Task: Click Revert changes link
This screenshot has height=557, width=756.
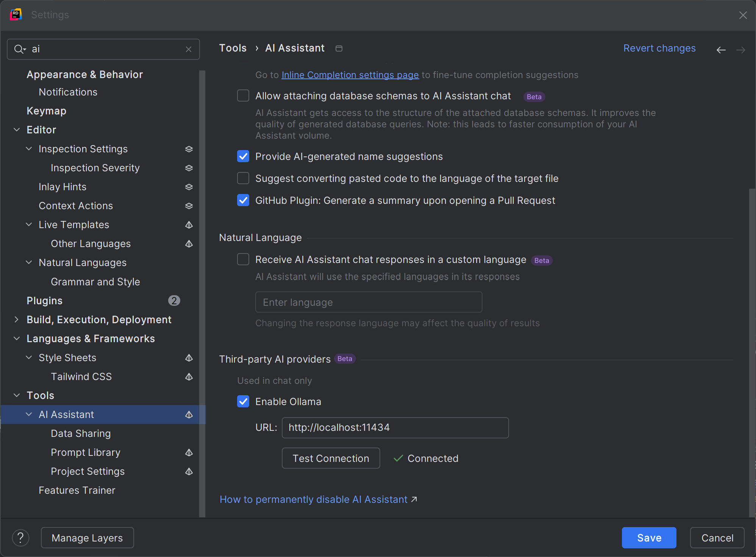Action: point(659,48)
